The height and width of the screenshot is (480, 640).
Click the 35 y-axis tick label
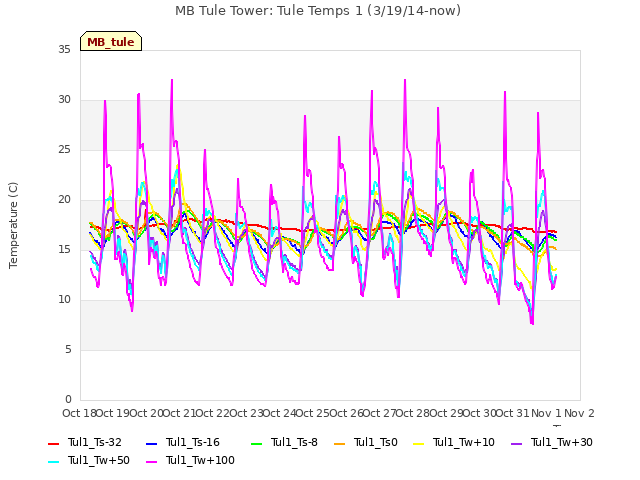click(x=64, y=49)
